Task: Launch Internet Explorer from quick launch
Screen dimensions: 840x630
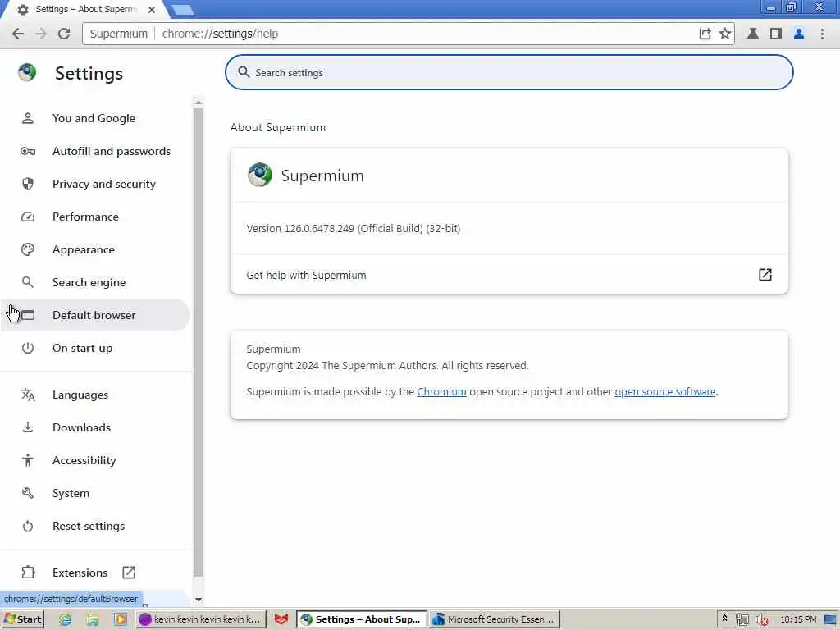Action: point(66,619)
